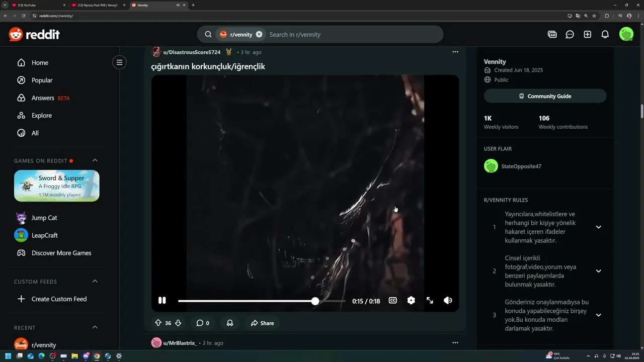Remove r/vennity search scope filter
This screenshot has height=362, width=644.
tap(259, 34)
